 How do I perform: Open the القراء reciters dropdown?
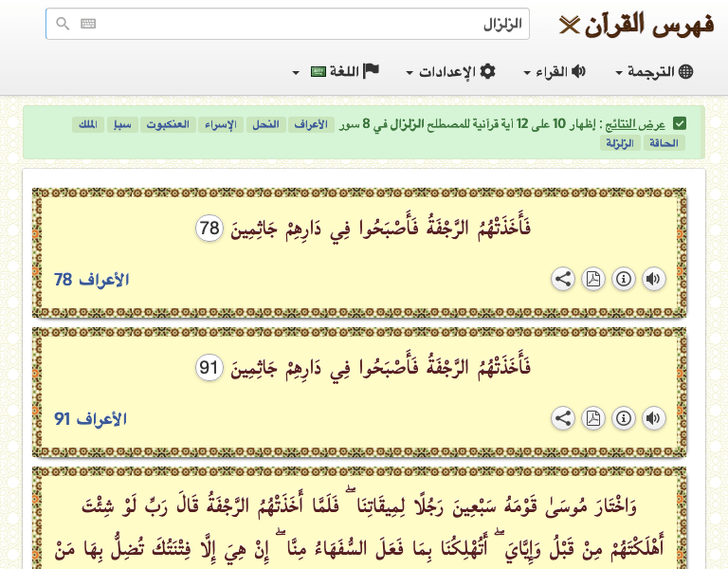555,72
